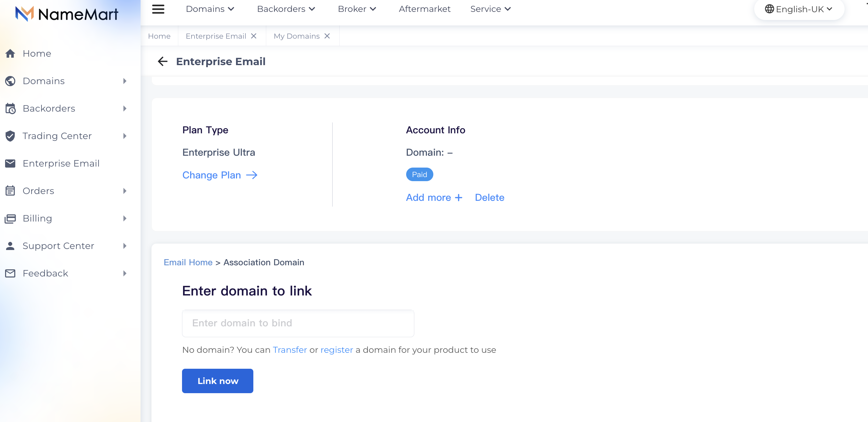Click the Support Center person icon
Image resolution: width=868 pixels, height=422 pixels.
(10, 246)
